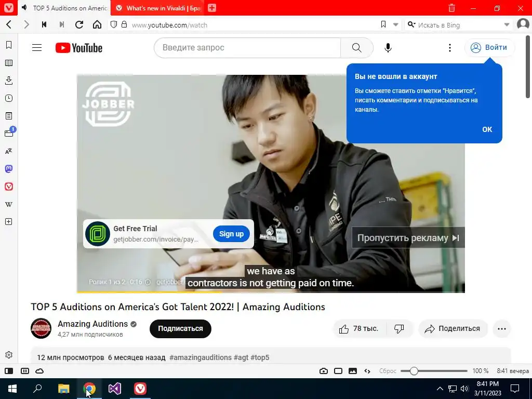This screenshot has width=532, height=399.
Task: Subscribe with Подписаться button
Action: [x=180, y=328]
